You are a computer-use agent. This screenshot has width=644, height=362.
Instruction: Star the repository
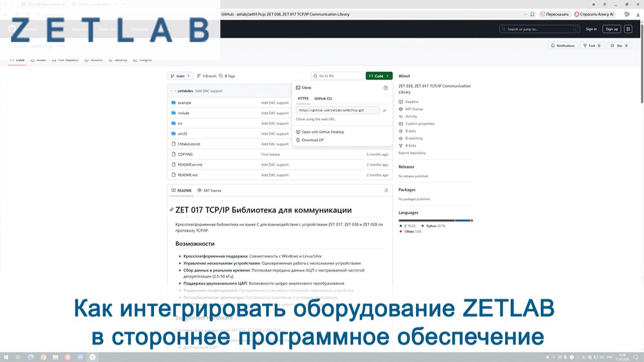click(619, 45)
